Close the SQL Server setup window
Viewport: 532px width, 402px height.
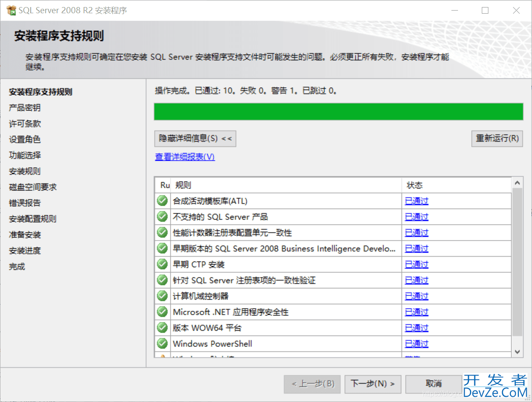516,11
